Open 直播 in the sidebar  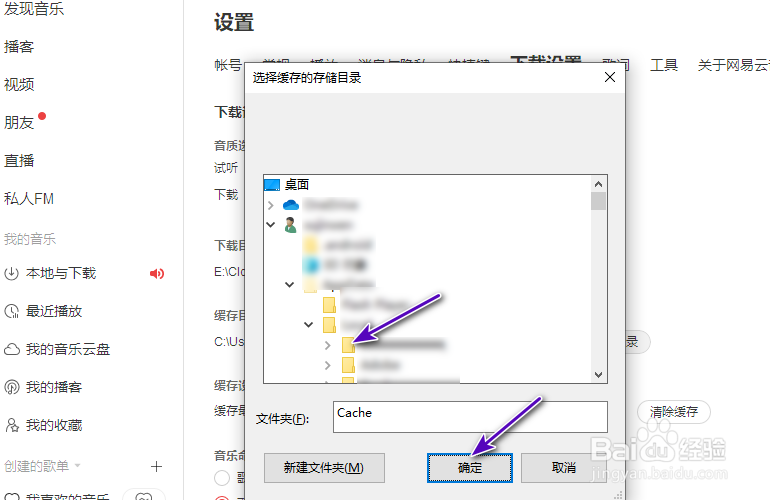coord(19,161)
